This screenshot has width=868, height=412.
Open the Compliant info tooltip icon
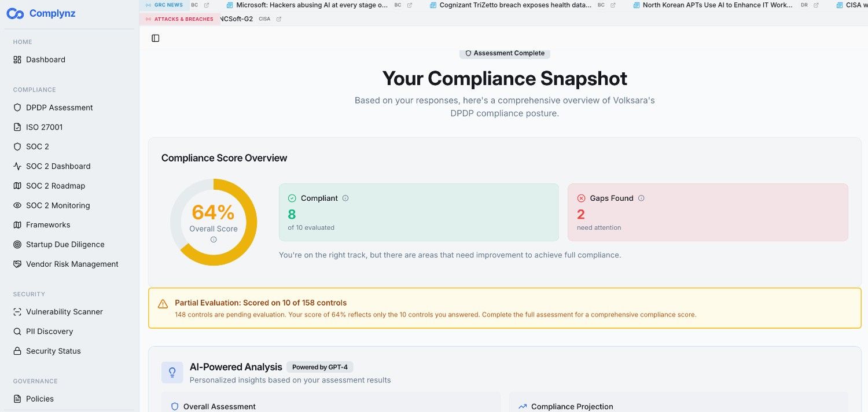pos(345,198)
